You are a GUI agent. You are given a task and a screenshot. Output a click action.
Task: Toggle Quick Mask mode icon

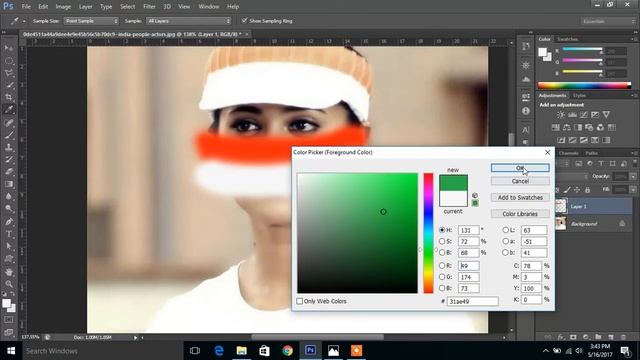(9, 320)
